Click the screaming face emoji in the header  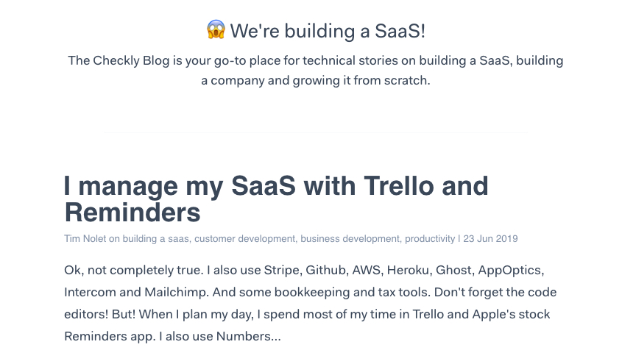[x=216, y=30]
